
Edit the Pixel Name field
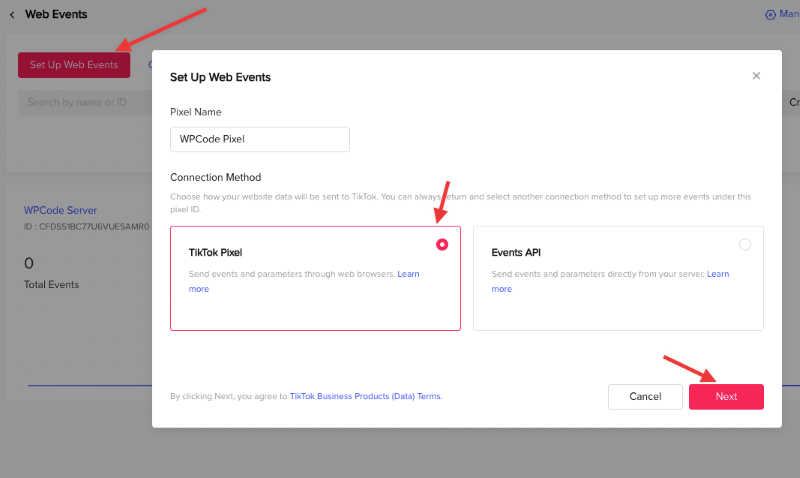point(260,139)
